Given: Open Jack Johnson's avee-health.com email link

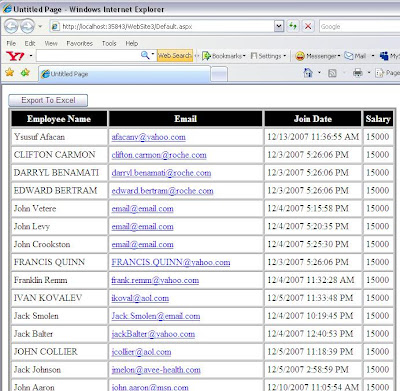Looking at the screenshot, I should 156,370.
